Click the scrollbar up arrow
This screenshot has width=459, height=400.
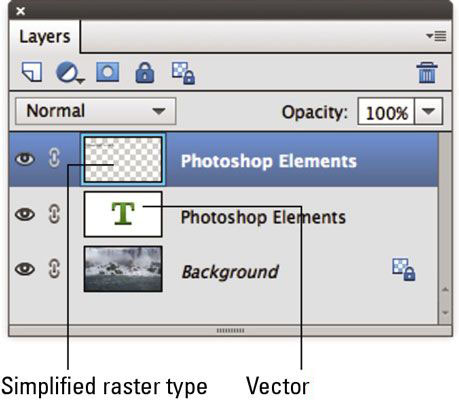pos(445,289)
